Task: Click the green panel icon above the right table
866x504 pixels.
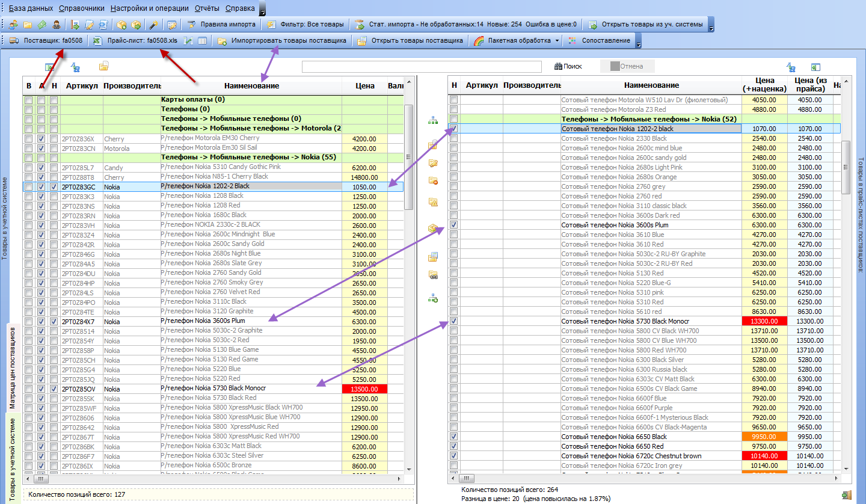Action: click(x=816, y=67)
